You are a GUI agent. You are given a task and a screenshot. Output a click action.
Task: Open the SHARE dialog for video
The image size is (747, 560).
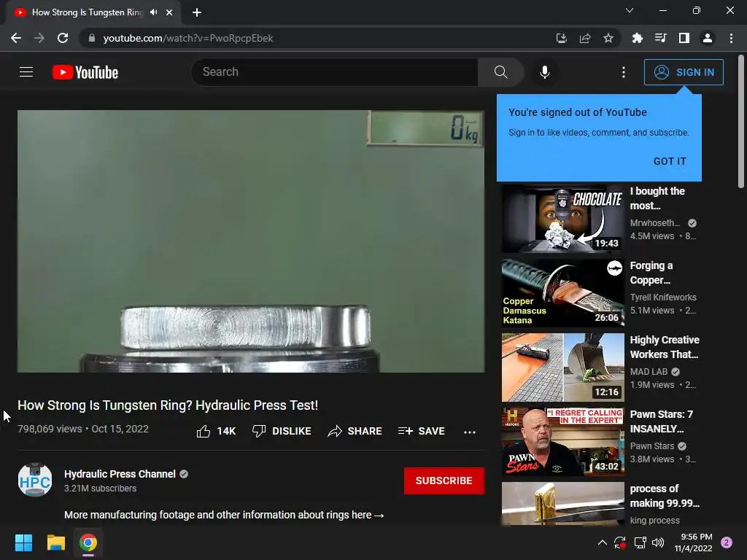tap(355, 431)
